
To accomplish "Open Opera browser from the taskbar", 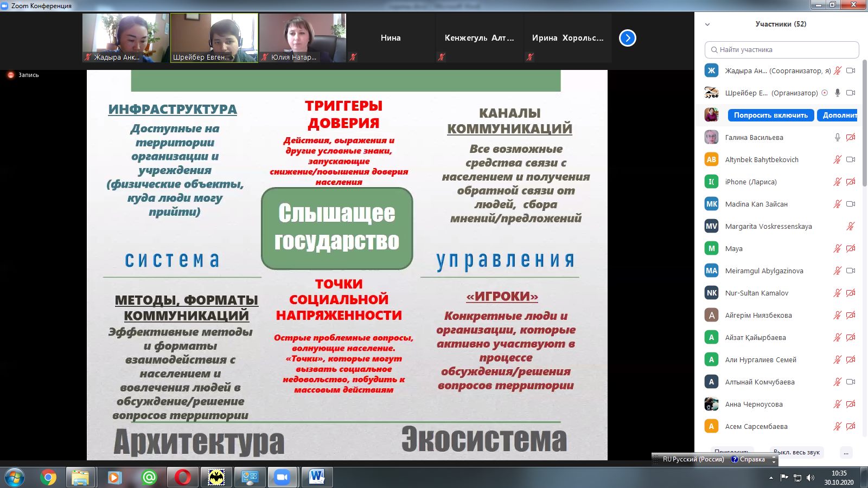I will (x=182, y=478).
